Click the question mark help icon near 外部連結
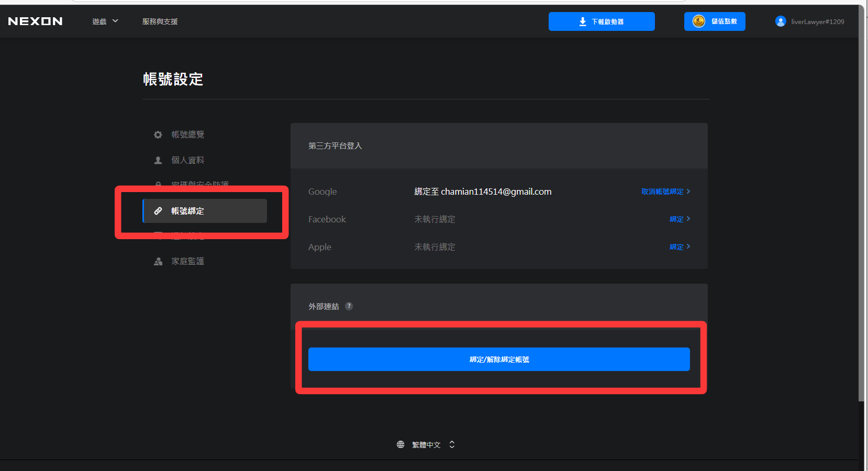868x471 pixels. [349, 306]
